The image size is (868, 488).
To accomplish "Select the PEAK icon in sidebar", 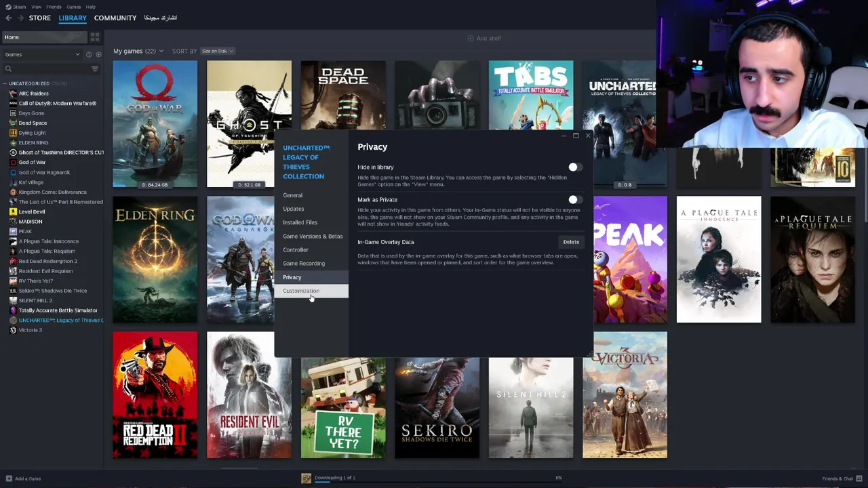I will (x=13, y=231).
